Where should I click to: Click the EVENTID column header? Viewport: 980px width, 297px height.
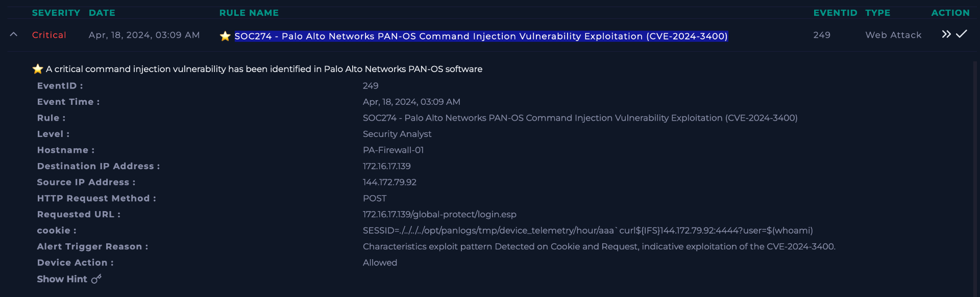coord(835,13)
